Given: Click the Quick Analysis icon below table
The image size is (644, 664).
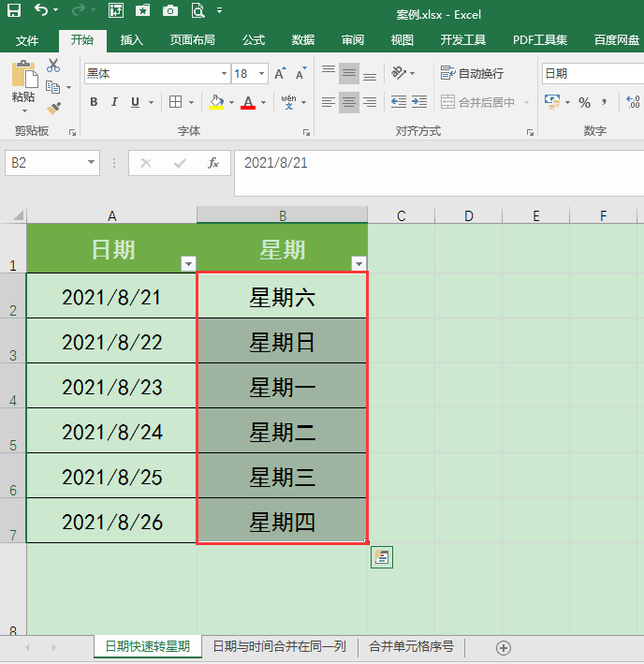Looking at the screenshot, I should (382, 557).
